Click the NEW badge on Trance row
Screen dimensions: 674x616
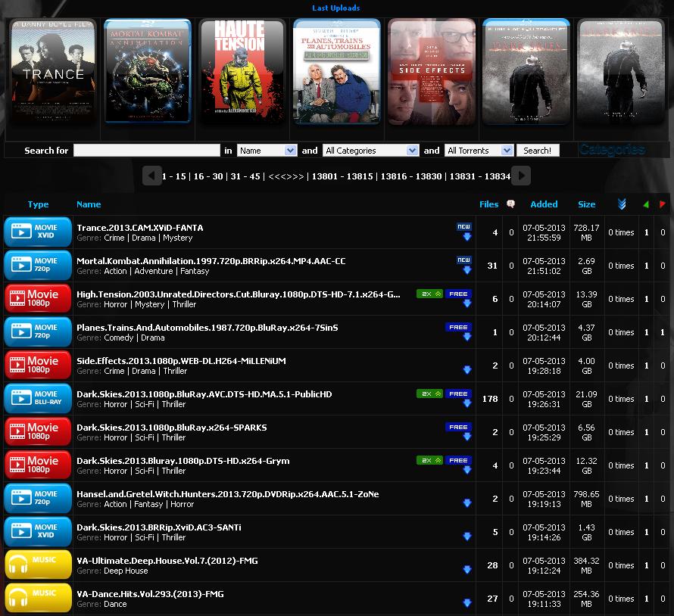point(463,226)
